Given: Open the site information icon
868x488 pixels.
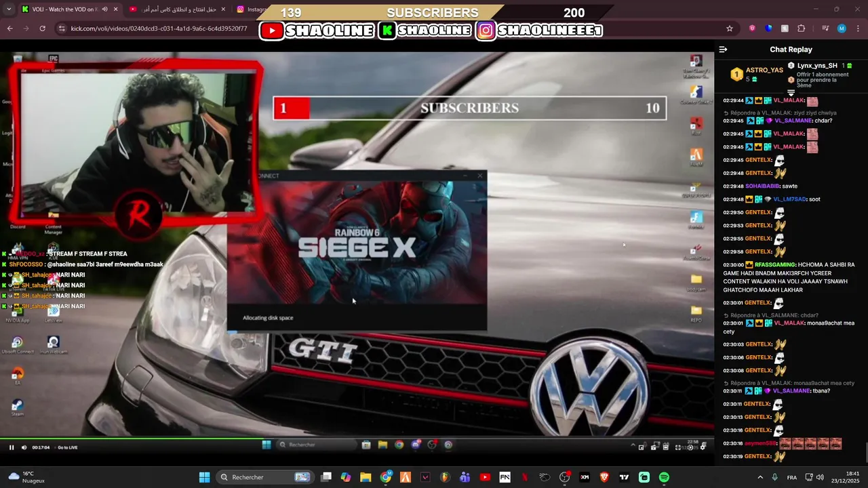Looking at the screenshot, I should [x=62, y=28].
